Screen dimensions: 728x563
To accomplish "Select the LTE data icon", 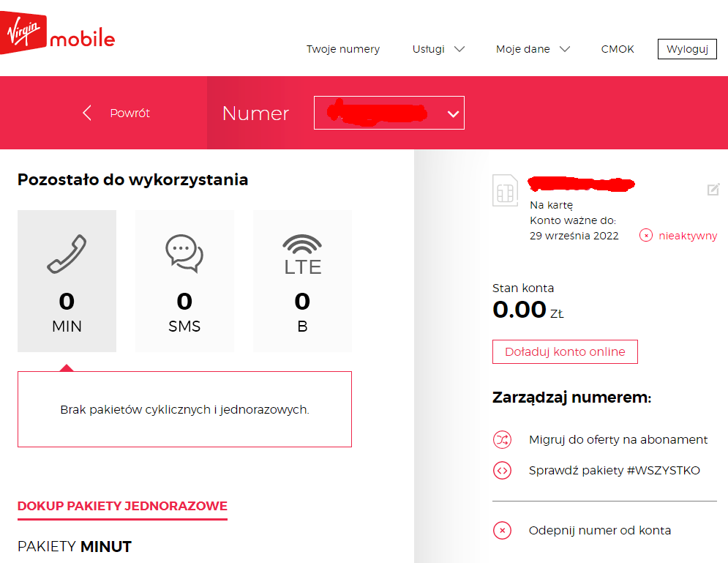I will point(302,253).
